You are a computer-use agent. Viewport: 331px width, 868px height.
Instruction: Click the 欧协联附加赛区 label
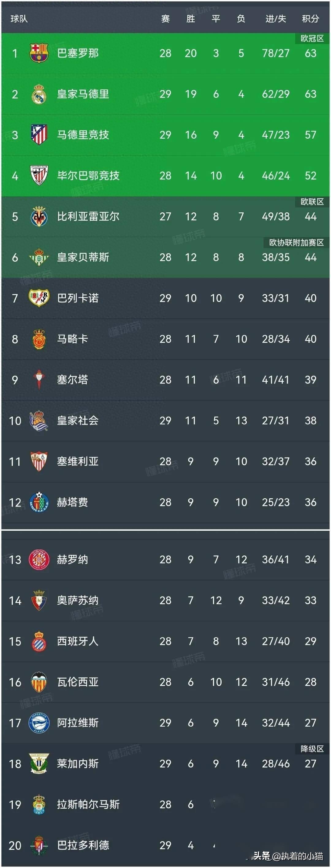(296, 243)
